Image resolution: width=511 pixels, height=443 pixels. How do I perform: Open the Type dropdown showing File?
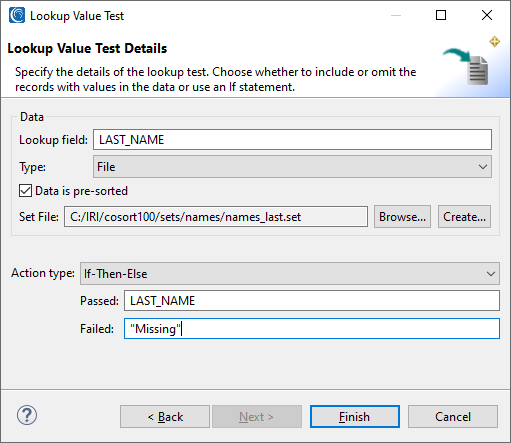(292, 167)
